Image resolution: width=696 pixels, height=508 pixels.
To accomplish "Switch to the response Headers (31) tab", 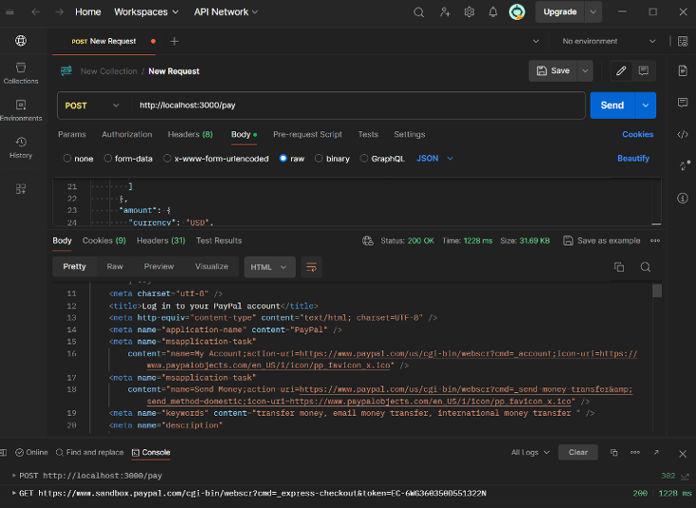I will coord(161,241).
